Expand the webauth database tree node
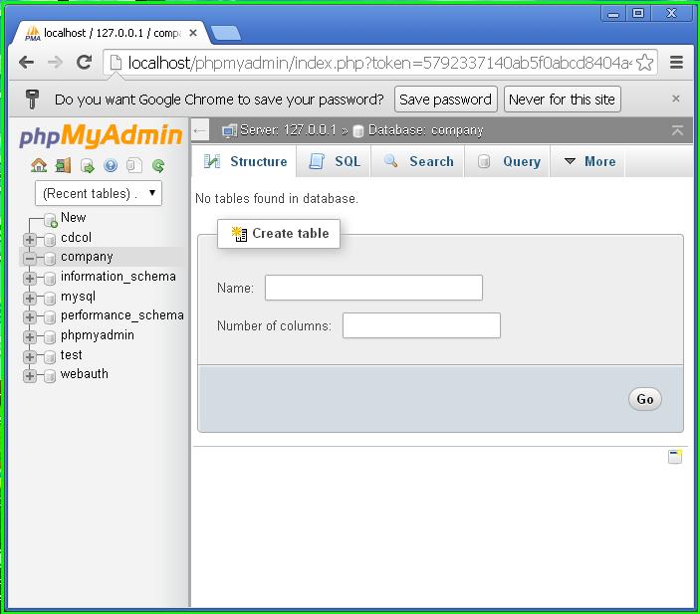The height and width of the screenshot is (614, 700). coord(30,376)
